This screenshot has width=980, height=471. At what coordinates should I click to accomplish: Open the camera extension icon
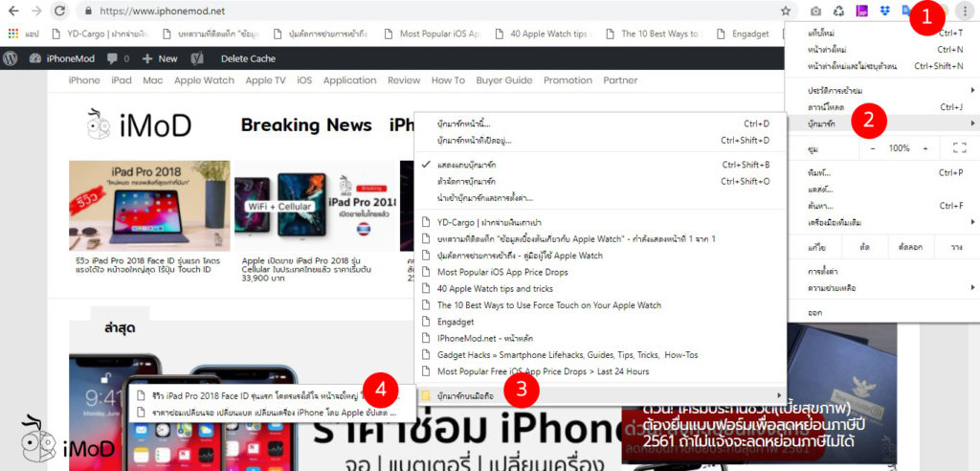point(815,11)
